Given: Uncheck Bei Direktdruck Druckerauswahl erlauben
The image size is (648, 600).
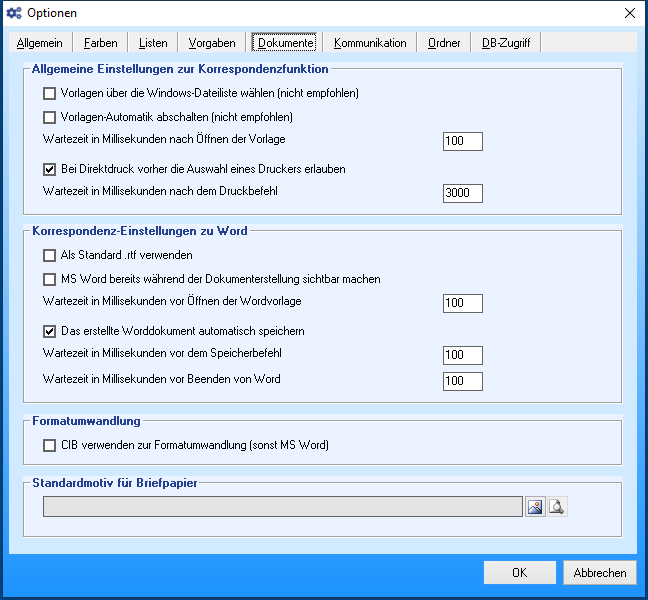Looking at the screenshot, I should click(x=50, y=169).
